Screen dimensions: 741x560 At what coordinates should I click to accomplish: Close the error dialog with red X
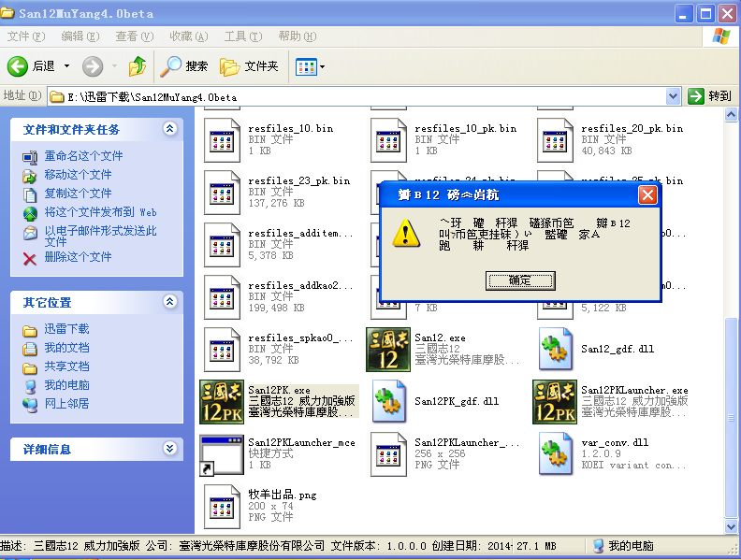point(647,194)
